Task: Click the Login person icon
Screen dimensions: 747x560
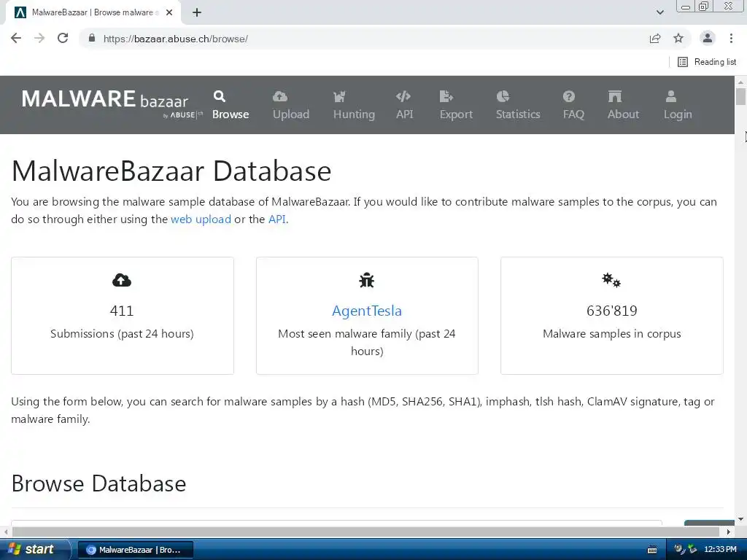Action: coord(671,97)
